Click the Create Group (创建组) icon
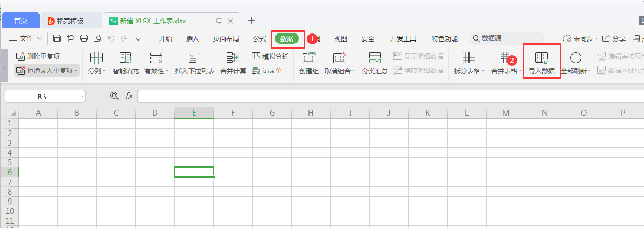644x228 pixels. [308, 58]
